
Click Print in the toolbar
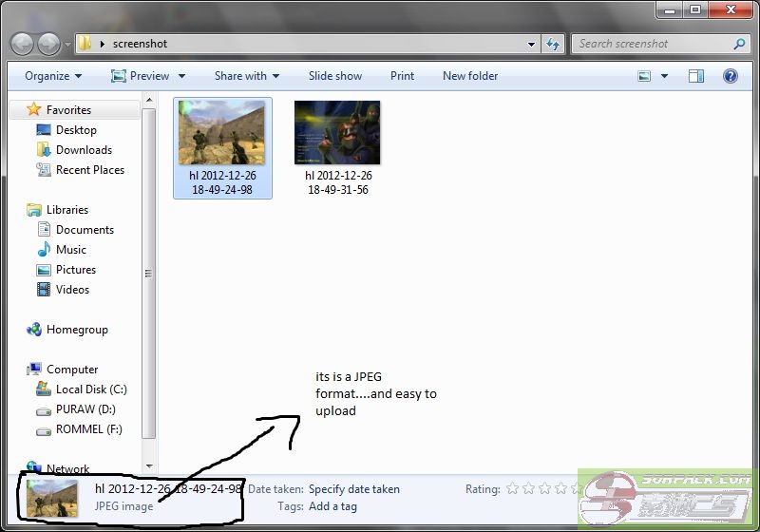402,76
